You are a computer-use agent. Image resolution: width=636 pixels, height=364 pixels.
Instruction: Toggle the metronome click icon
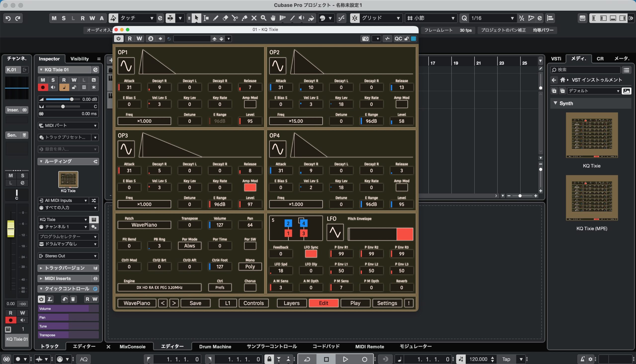583,359
